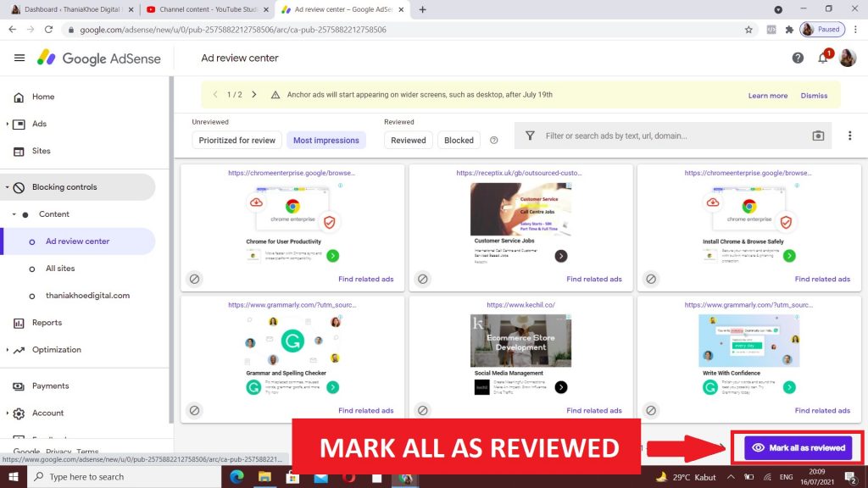This screenshot has height=488, width=868.
Task: Expand the Ads sidebar section
Action: point(8,124)
